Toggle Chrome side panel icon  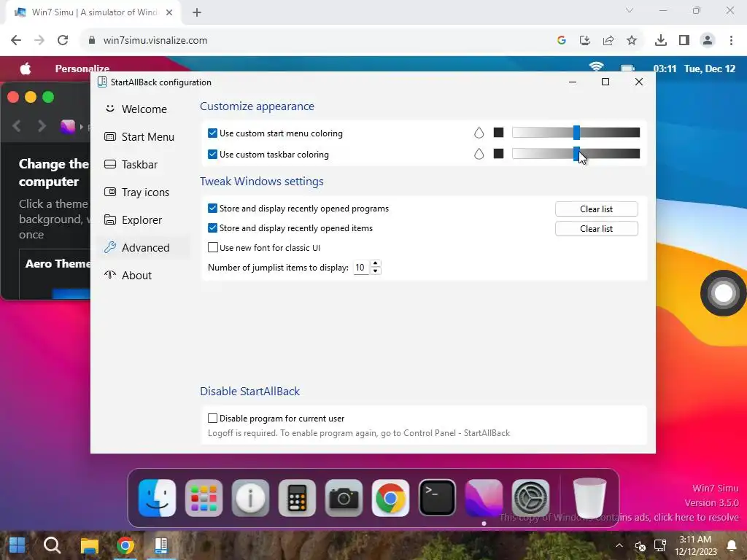684,40
